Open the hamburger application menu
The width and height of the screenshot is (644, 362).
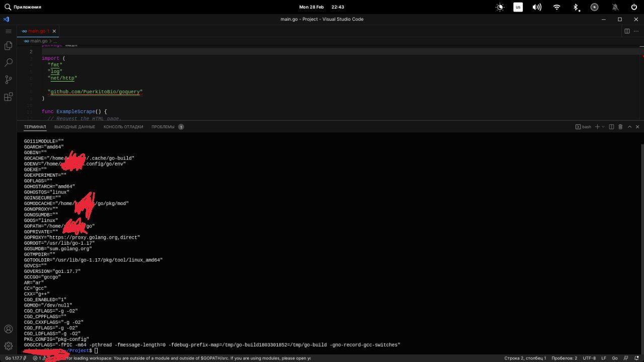pos(8,31)
